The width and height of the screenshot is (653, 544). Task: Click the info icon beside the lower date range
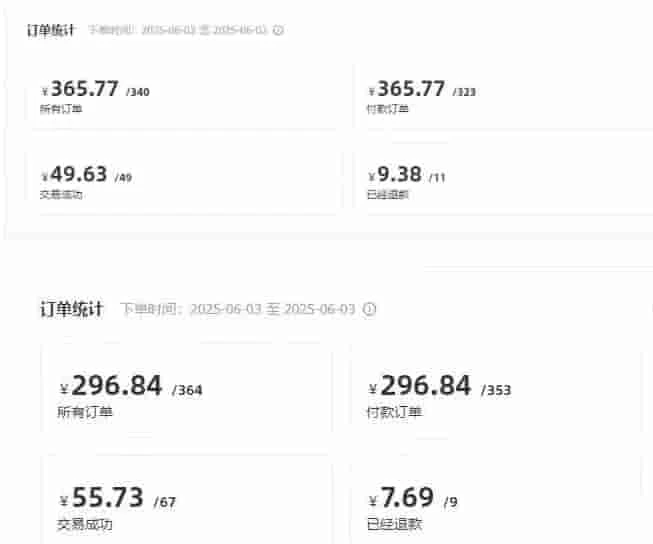click(369, 309)
